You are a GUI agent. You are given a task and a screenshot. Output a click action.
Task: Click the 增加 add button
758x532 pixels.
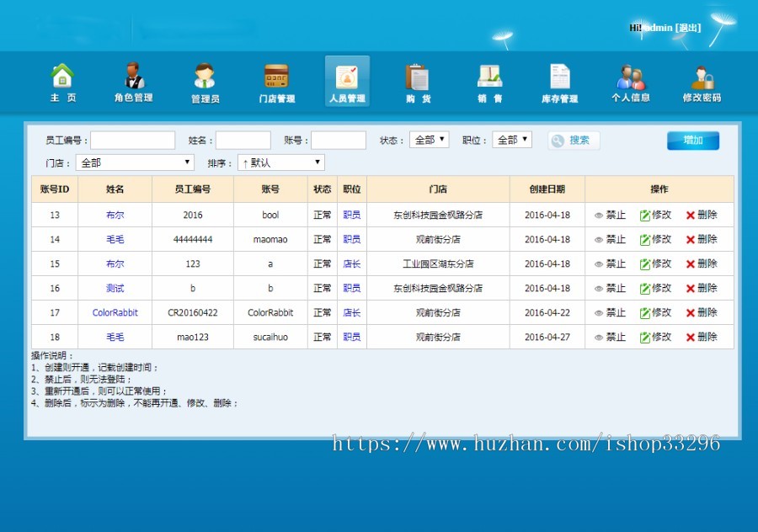pyautogui.click(x=692, y=140)
